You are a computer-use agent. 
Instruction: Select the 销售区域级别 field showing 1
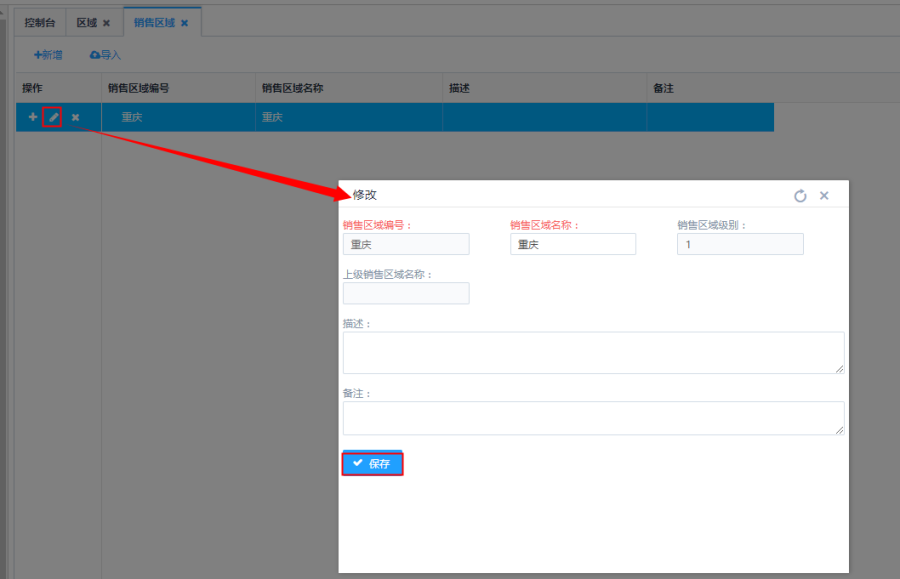(x=739, y=244)
